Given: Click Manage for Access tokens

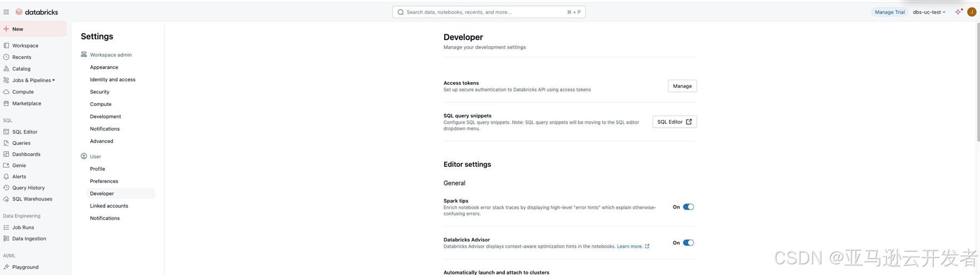Looking at the screenshot, I should click(682, 86).
